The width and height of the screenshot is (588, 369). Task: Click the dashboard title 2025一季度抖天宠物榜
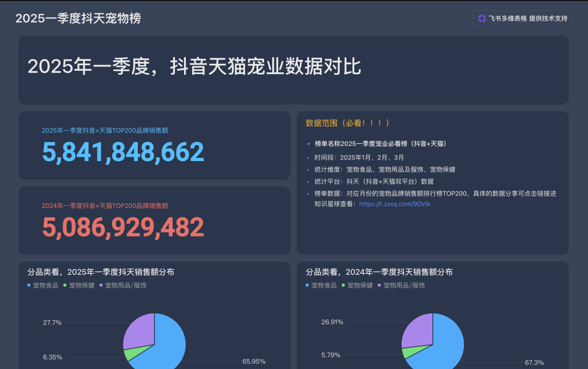[78, 19]
